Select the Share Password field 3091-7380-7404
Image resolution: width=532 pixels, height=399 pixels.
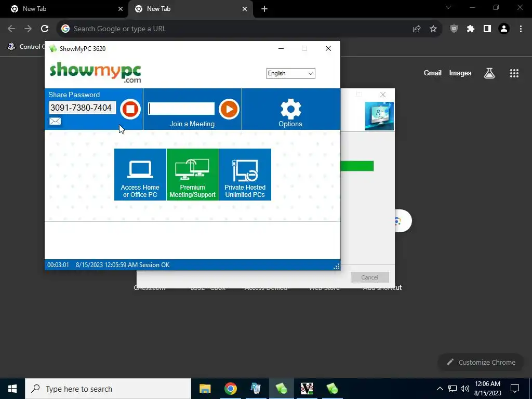pyautogui.click(x=83, y=108)
